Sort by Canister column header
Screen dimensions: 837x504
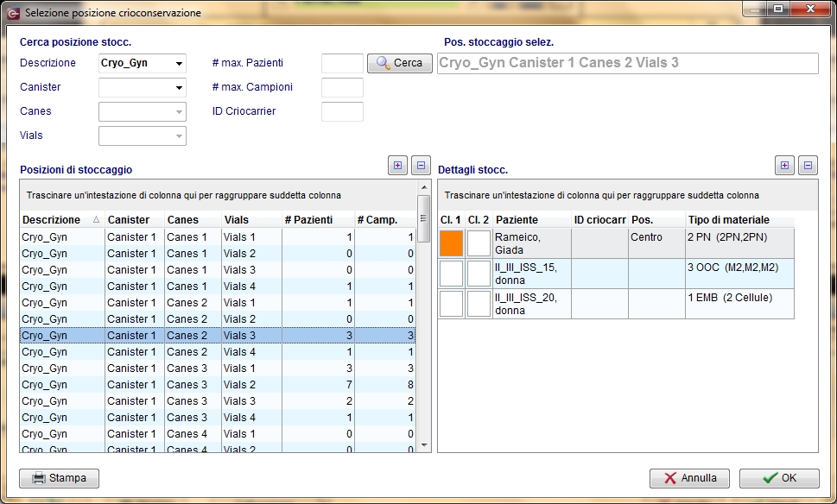135,220
